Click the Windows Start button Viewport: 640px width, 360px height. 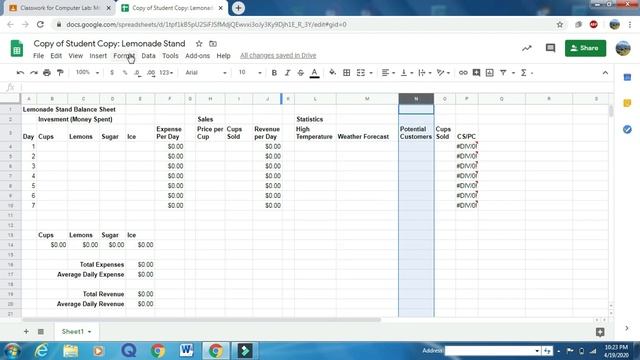[13, 351]
